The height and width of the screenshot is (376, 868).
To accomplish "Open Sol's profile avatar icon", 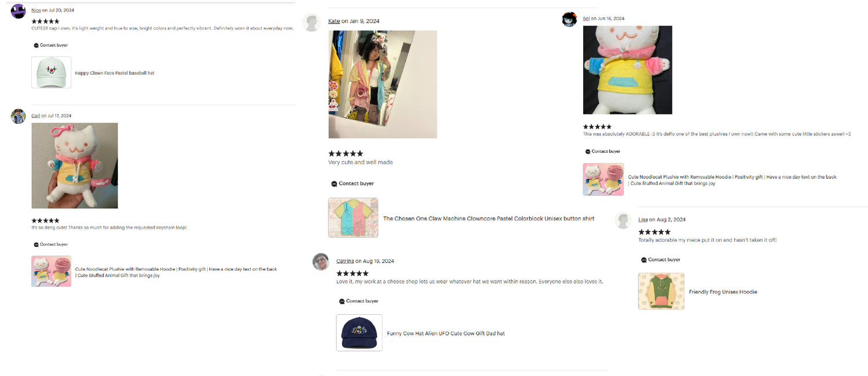I will point(569,19).
